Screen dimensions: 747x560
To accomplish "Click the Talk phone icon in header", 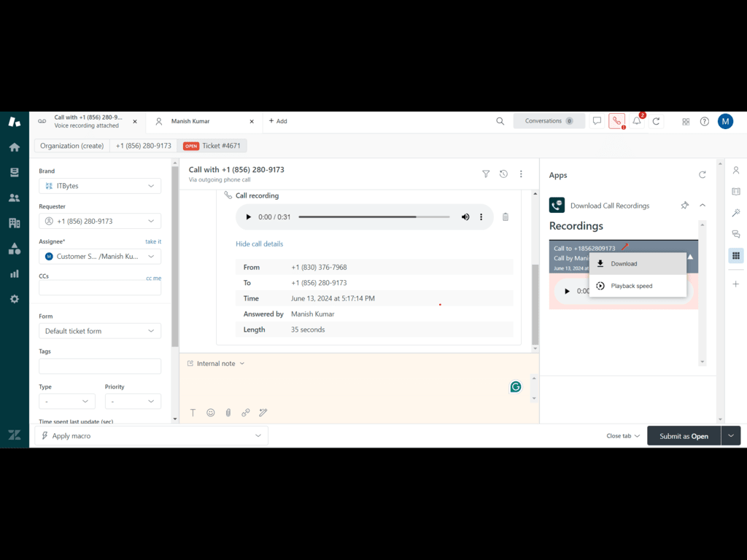I will pos(616,122).
